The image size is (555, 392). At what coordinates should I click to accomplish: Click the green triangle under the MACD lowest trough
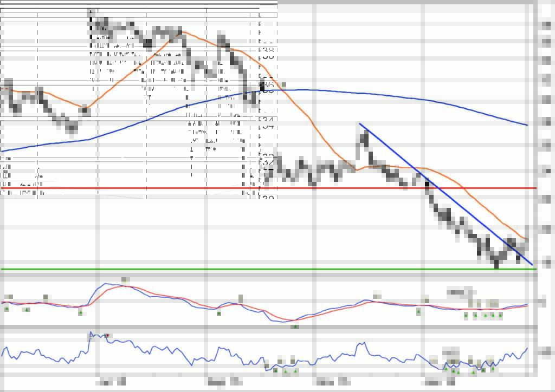[x=295, y=326]
